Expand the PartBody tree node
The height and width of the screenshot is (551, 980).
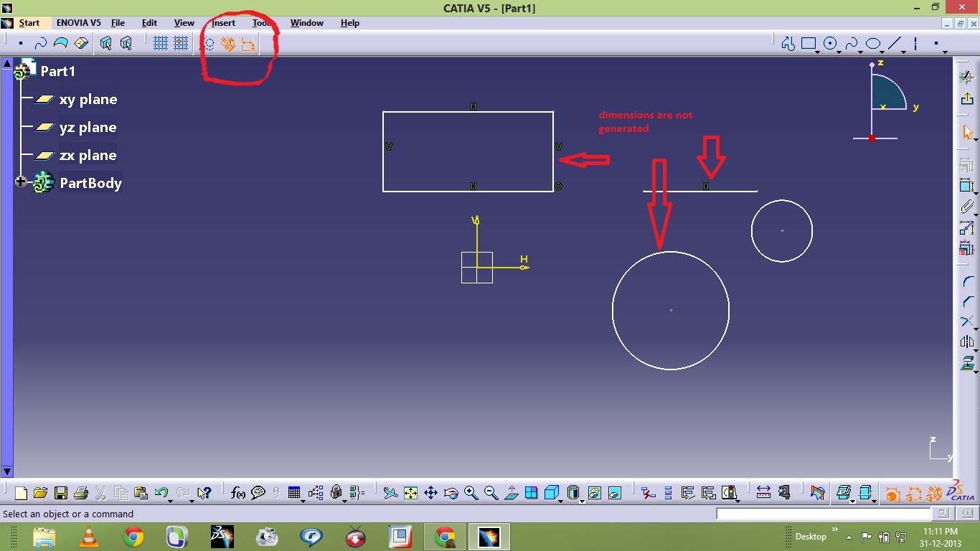point(21,182)
